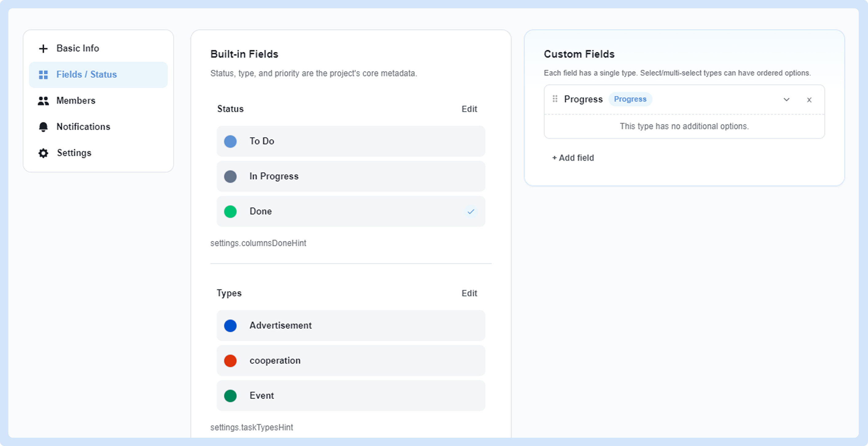Click 'This type has no additional options.' text
The image size is (868, 446).
pos(684,126)
